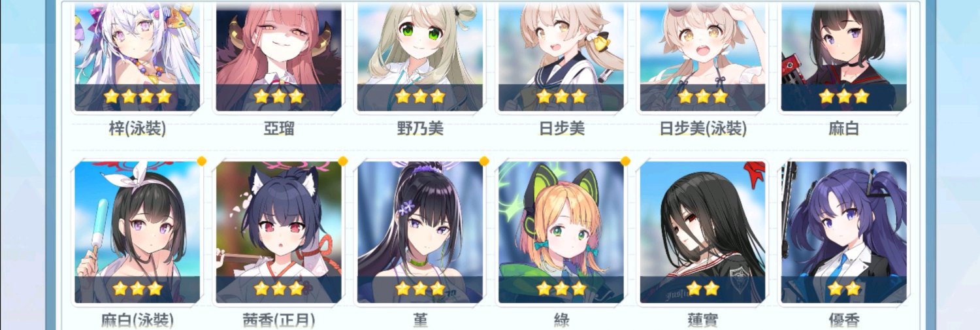Click the orange diamond badge on 菫
The width and height of the screenshot is (980, 330).
tap(484, 161)
